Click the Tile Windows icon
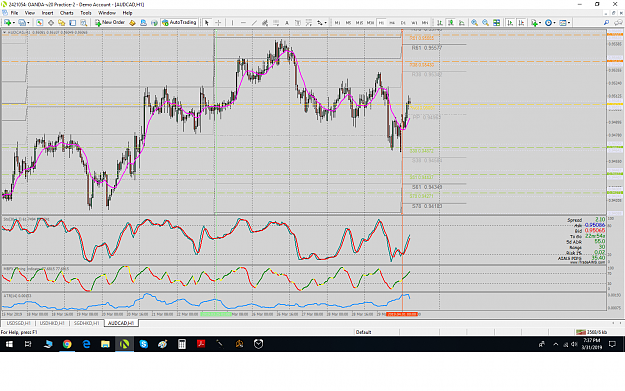This screenshot has width=625, height=391. (x=497, y=23)
